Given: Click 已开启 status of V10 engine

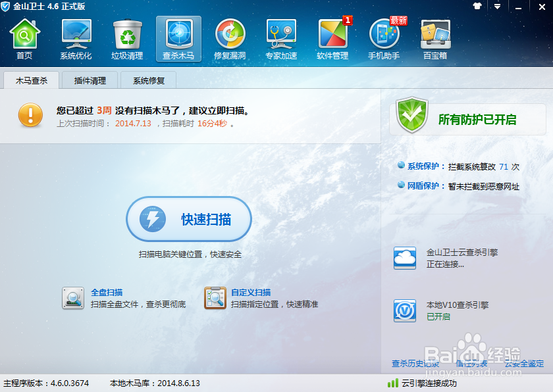Looking at the screenshot, I should click(438, 316).
